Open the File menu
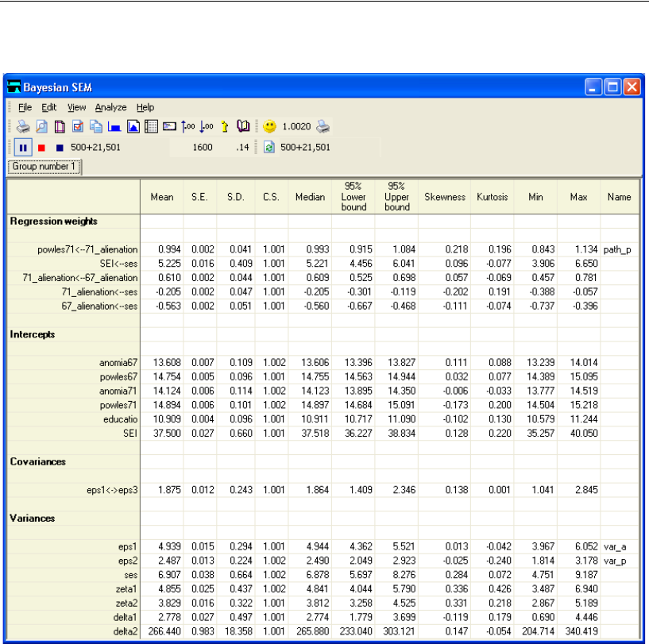The width and height of the screenshot is (649, 644). pos(25,107)
